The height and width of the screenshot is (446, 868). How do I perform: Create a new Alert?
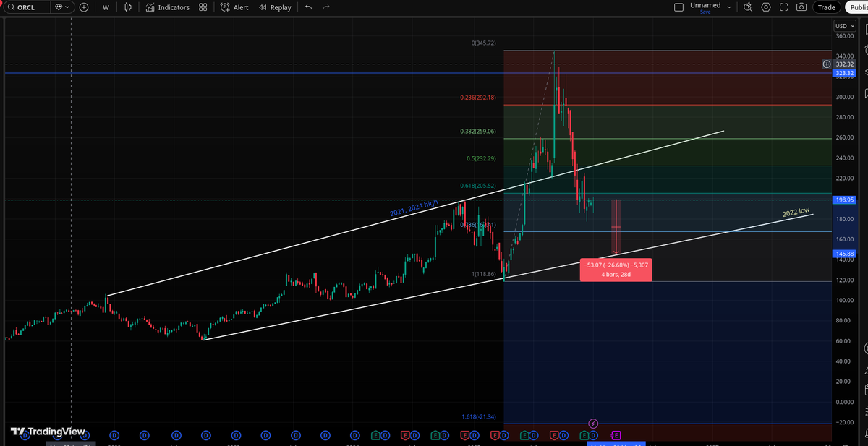[x=234, y=7]
